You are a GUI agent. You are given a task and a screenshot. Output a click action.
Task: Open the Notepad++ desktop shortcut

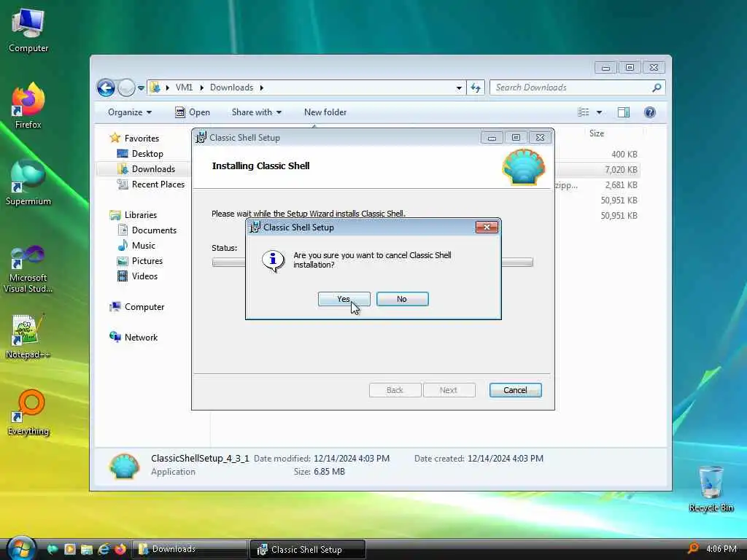coord(28,336)
